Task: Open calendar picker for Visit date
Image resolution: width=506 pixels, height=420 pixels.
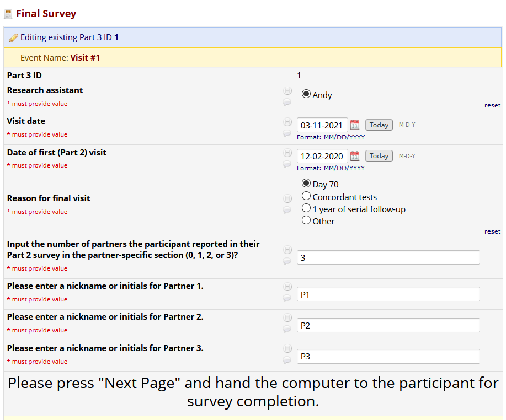Action: click(355, 125)
